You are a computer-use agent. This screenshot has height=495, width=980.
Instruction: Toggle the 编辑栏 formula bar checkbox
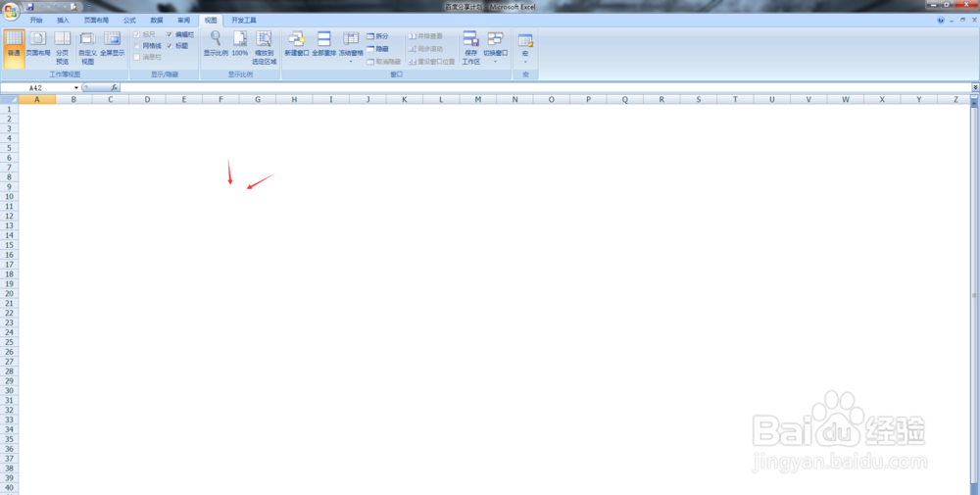(170, 34)
